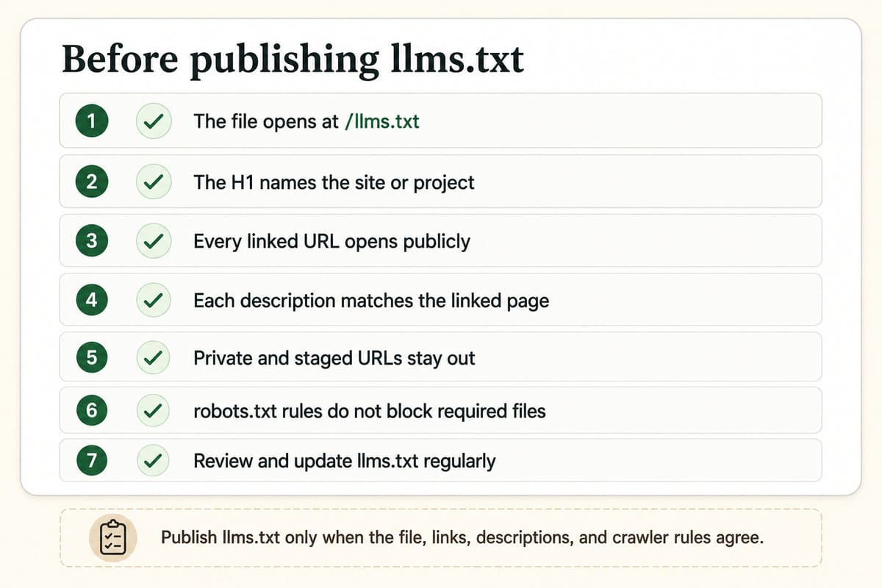Click the number 3 badge

click(x=91, y=241)
